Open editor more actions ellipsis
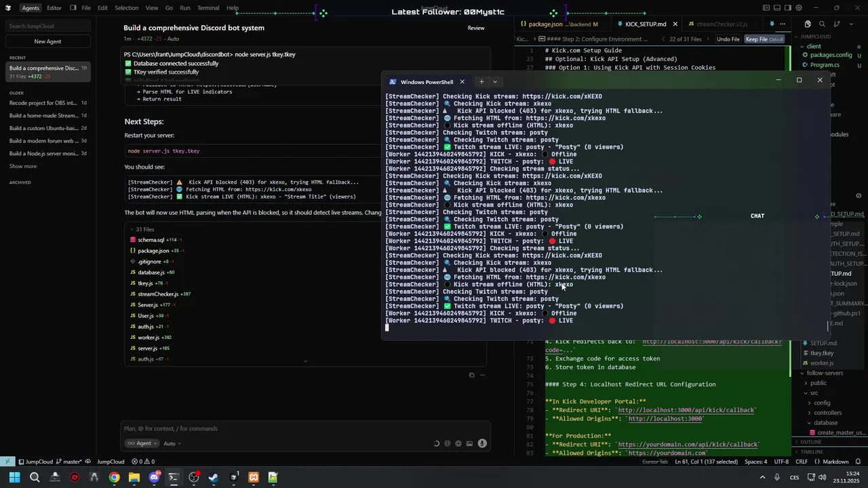 pyautogui.click(x=783, y=24)
